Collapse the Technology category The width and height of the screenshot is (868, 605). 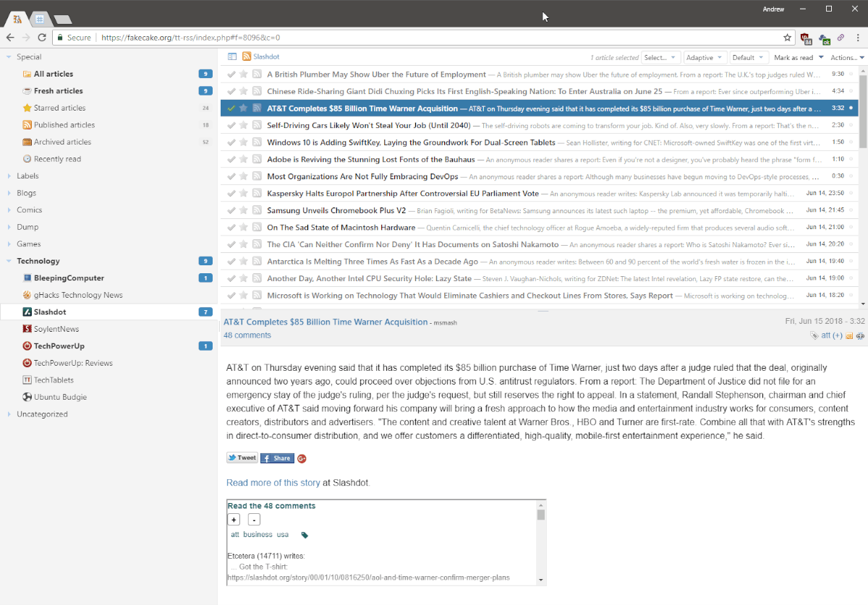(9, 261)
